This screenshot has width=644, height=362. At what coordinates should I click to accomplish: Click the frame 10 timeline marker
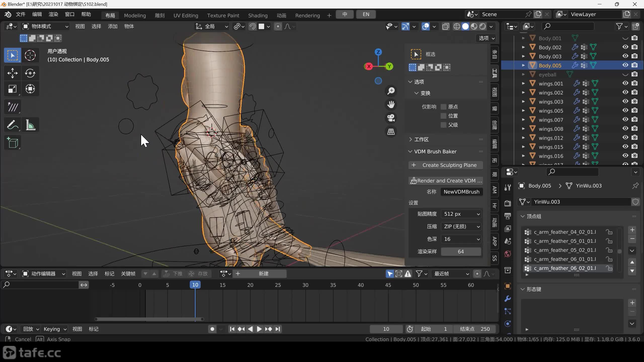tap(195, 285)
